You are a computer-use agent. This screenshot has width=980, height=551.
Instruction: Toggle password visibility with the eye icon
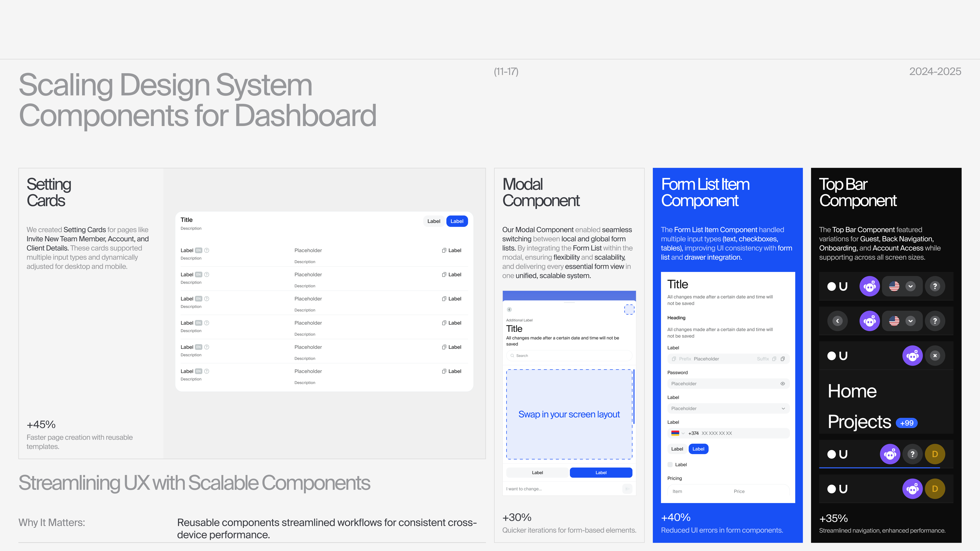click(783, 384)
